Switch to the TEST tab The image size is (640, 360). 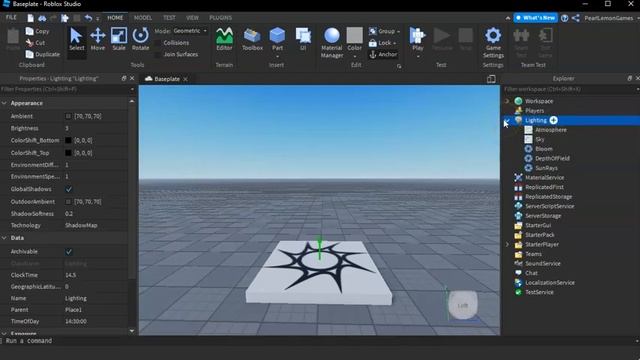point(169,18)
